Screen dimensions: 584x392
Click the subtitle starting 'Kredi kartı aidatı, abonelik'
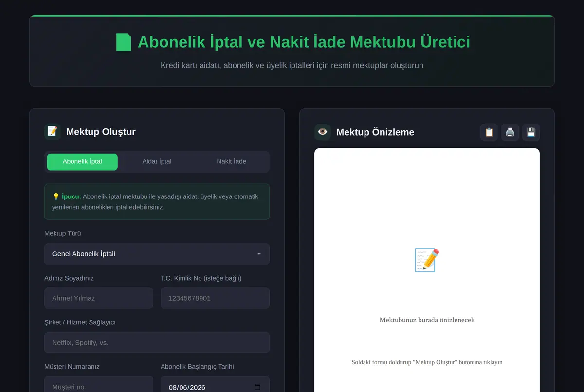(292, 65)
